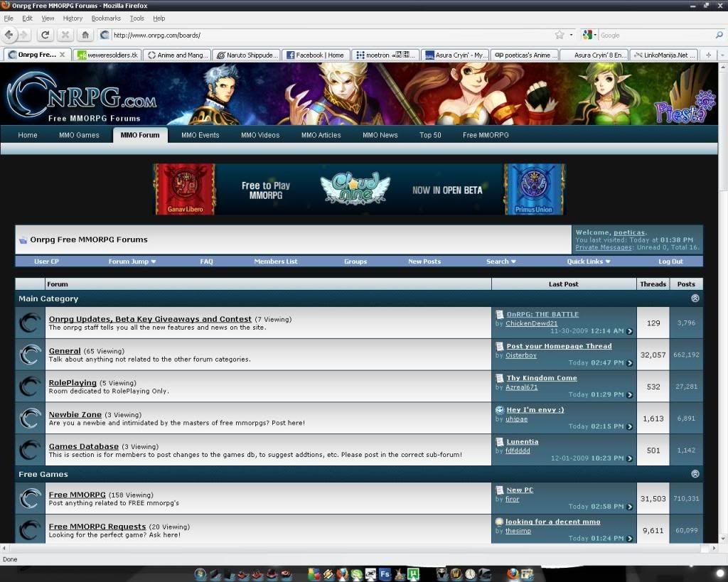Screen dimensions: 728x582
Task: Click the Firefox Reload page button
Action: point(45,35)
